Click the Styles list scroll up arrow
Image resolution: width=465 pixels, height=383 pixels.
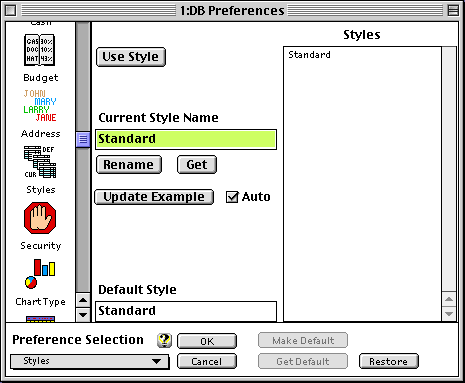point(449,299)
